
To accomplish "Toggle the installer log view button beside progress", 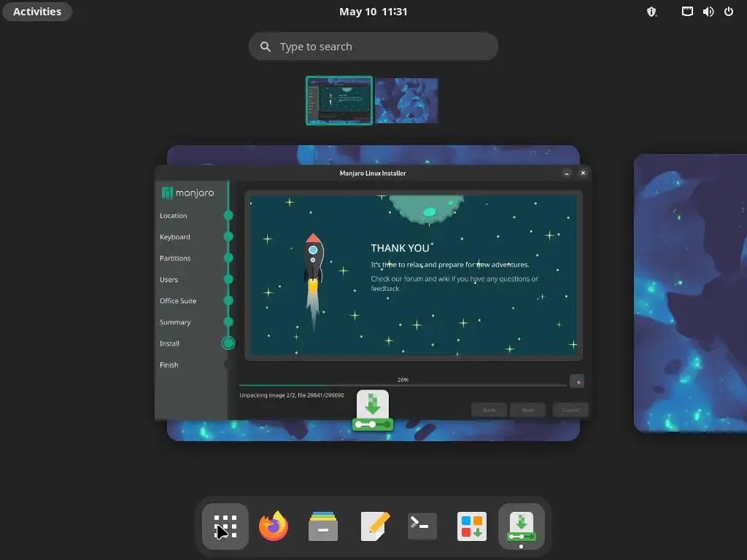I will click(x=577, y=381).
